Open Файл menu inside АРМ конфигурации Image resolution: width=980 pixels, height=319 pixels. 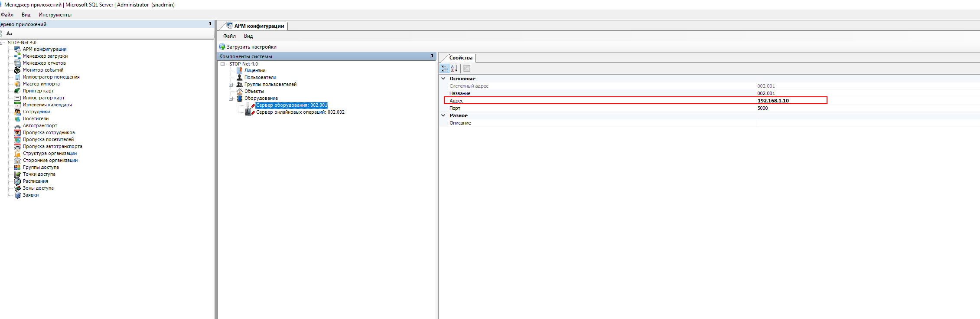[229, 36]
